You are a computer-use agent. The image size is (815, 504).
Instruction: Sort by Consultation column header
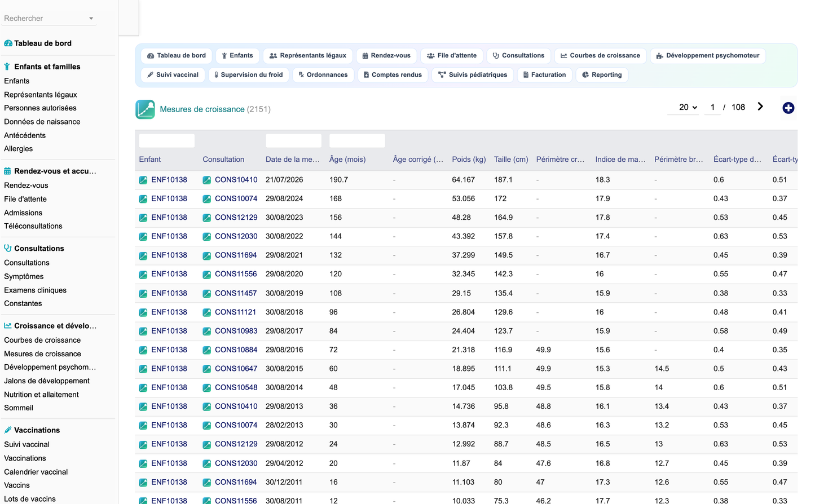point(223,160)
